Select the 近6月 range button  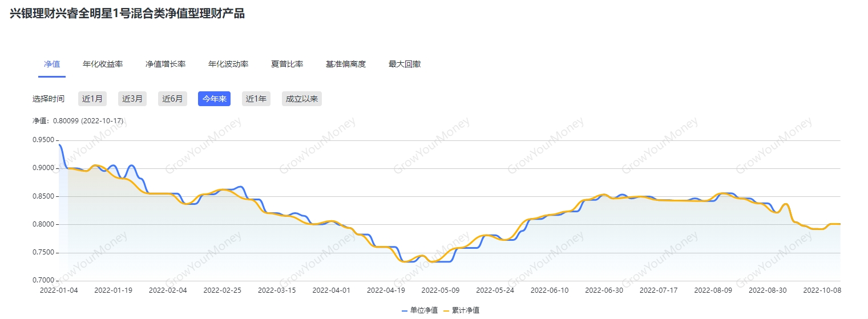tap(172, 99)
